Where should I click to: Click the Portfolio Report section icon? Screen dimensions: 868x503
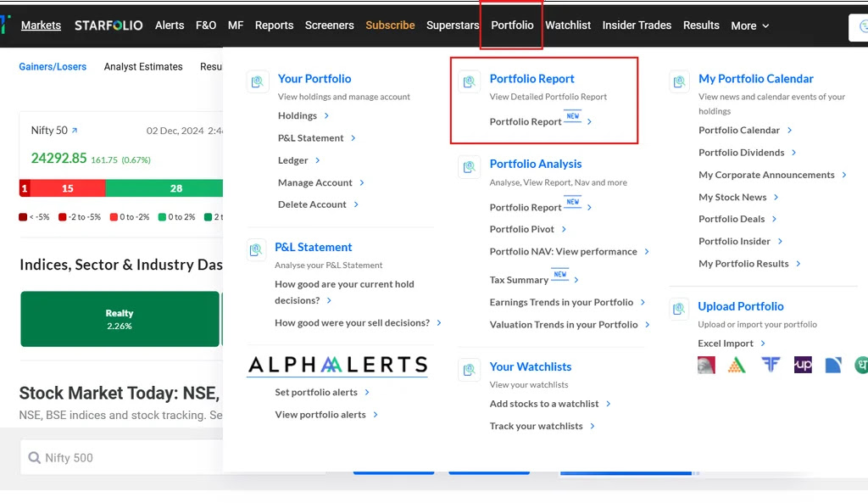(470, 82)
